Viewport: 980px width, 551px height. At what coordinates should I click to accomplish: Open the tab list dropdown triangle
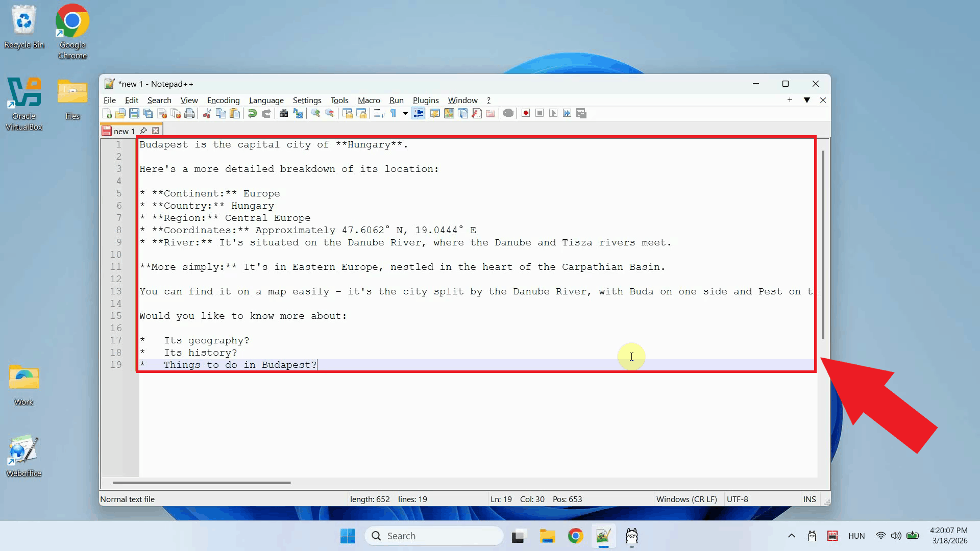point(807,100)
